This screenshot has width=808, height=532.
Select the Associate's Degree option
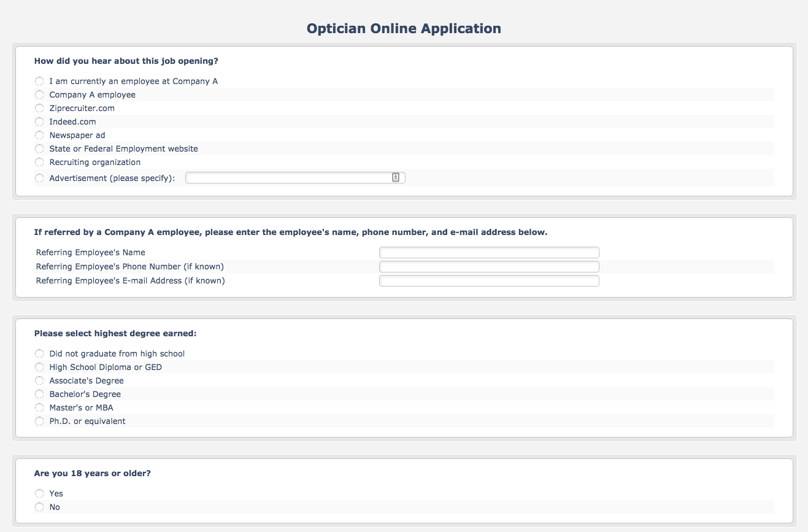point(39,380)
